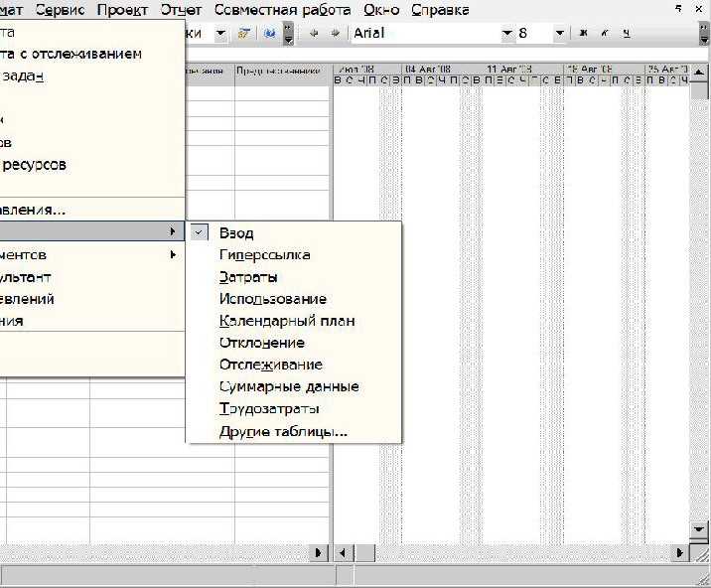Open the Справка menu
This screenshot has width=711, height=588.
tap(438, 10)
